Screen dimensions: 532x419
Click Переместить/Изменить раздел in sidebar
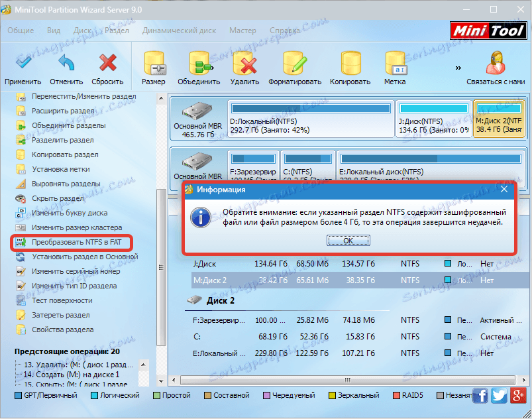(x=83, y=96)
